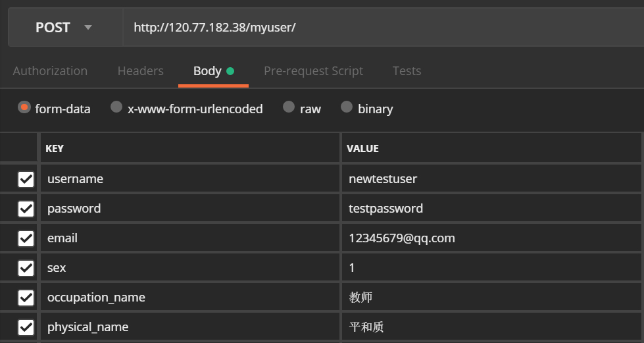Screen dimensions: 644x343
Task: Edit the newtestuser value field
Action: [490, 179]
